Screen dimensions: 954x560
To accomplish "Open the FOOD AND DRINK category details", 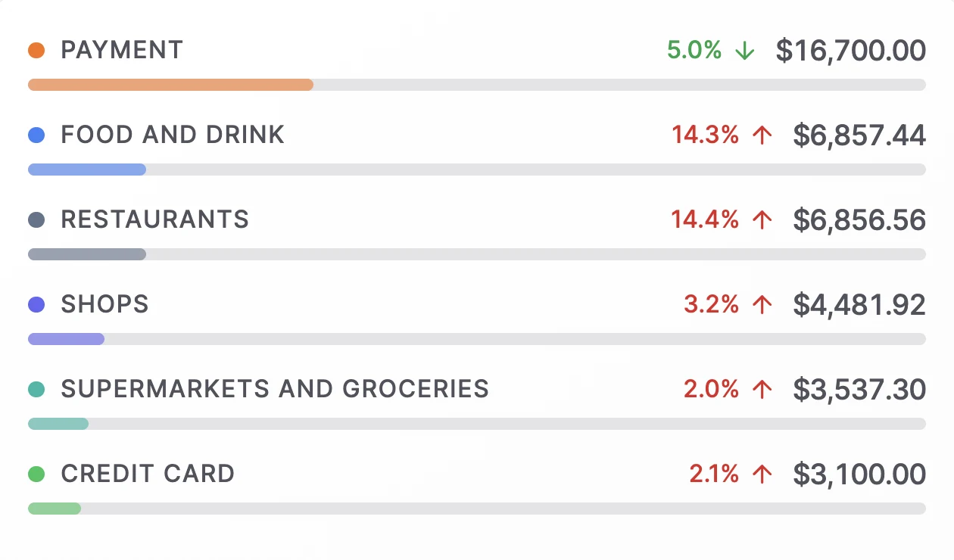I will pos(173,135).
